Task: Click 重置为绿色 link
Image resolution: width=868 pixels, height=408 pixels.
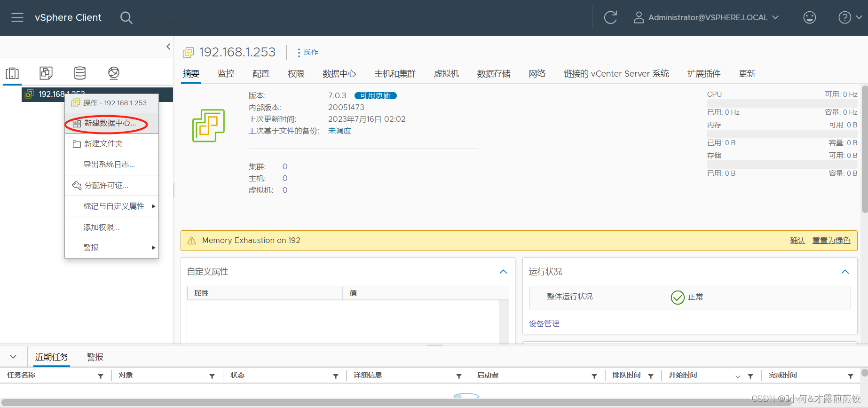Action: (x=831, y=241)
